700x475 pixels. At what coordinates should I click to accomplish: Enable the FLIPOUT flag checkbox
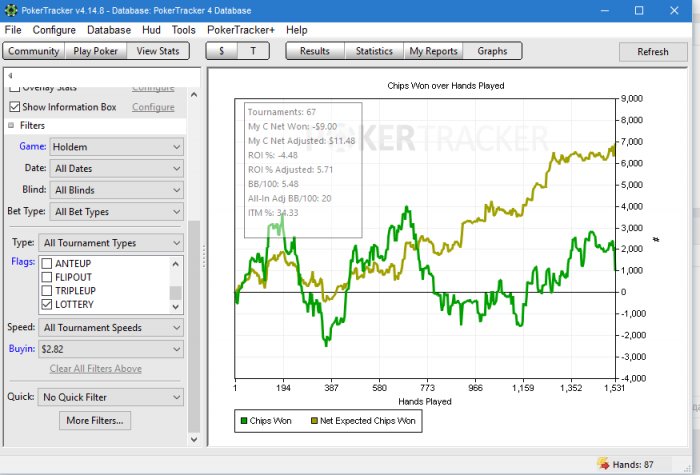(47, 277)
